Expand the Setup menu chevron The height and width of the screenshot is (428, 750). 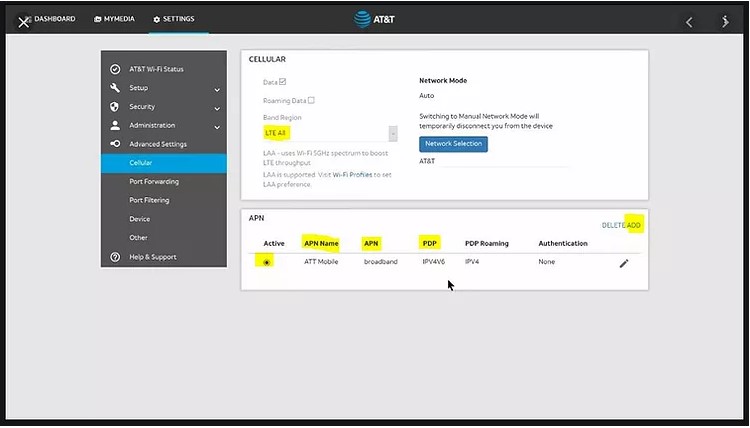pos(217,90)
